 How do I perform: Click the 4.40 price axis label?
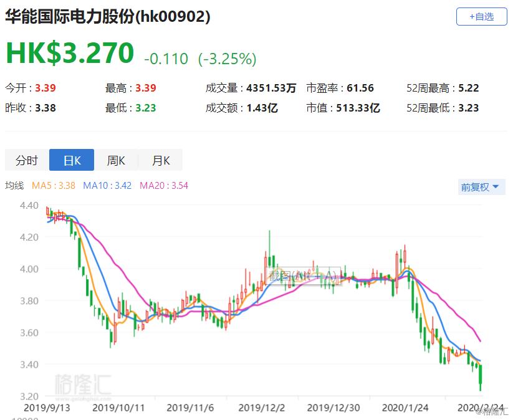(29, 206)
